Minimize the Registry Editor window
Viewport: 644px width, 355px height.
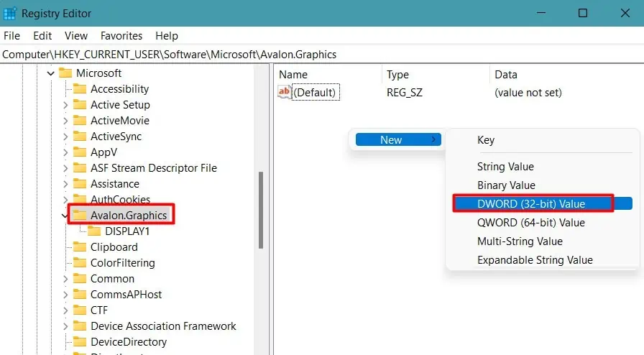(x=541, y=13)
